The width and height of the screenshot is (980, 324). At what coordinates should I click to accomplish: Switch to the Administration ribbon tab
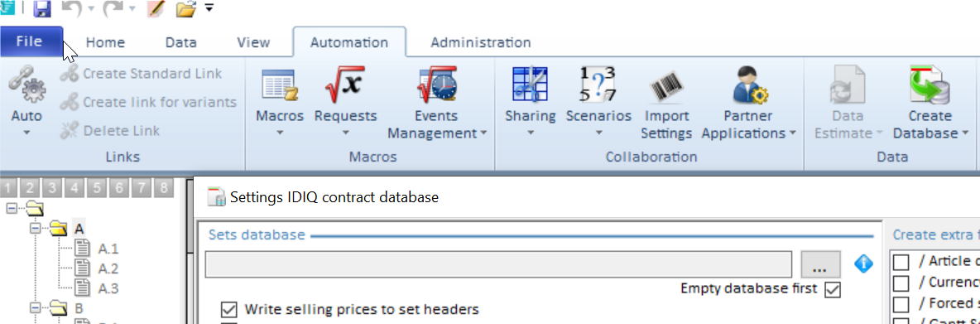481,42
